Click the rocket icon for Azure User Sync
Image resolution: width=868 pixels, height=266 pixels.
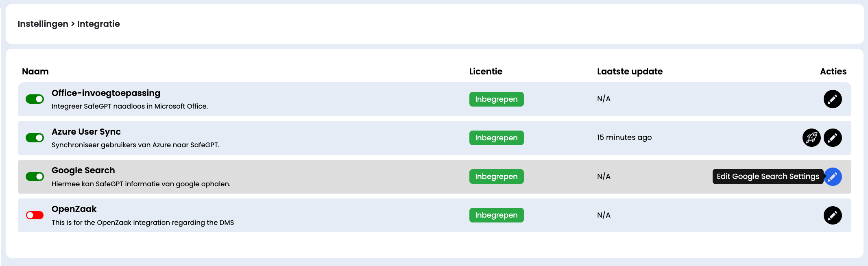pos(811,137)
